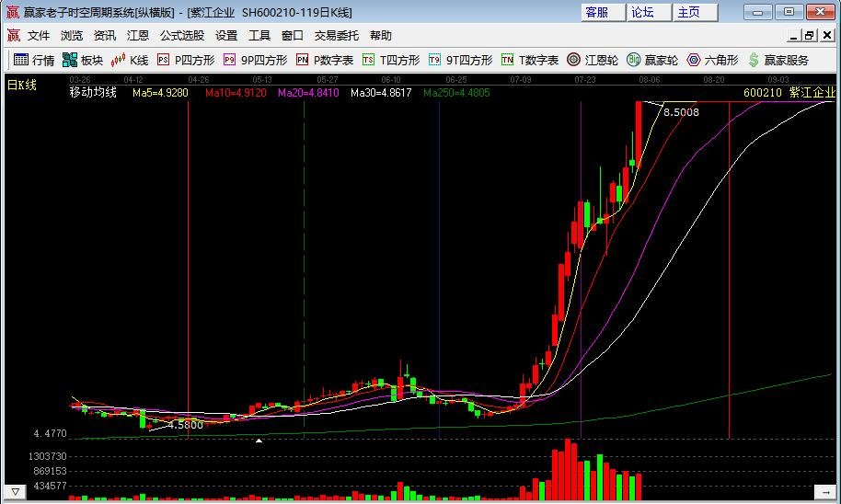This screenshot has width=841, height=504.
Task: Click the 600210 紫江企业 stock label
Action: click(789, 92)
